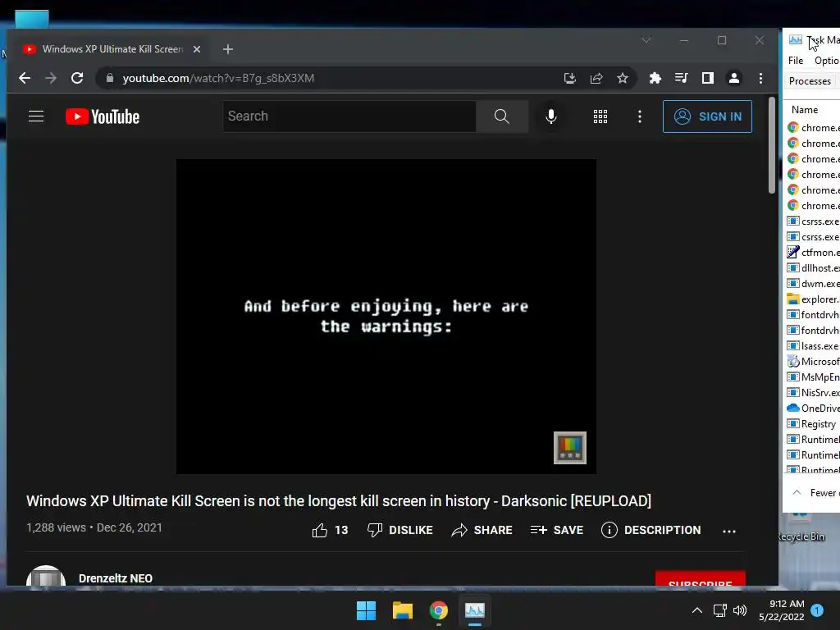Open a new tab with the plus button

(228, 49)
